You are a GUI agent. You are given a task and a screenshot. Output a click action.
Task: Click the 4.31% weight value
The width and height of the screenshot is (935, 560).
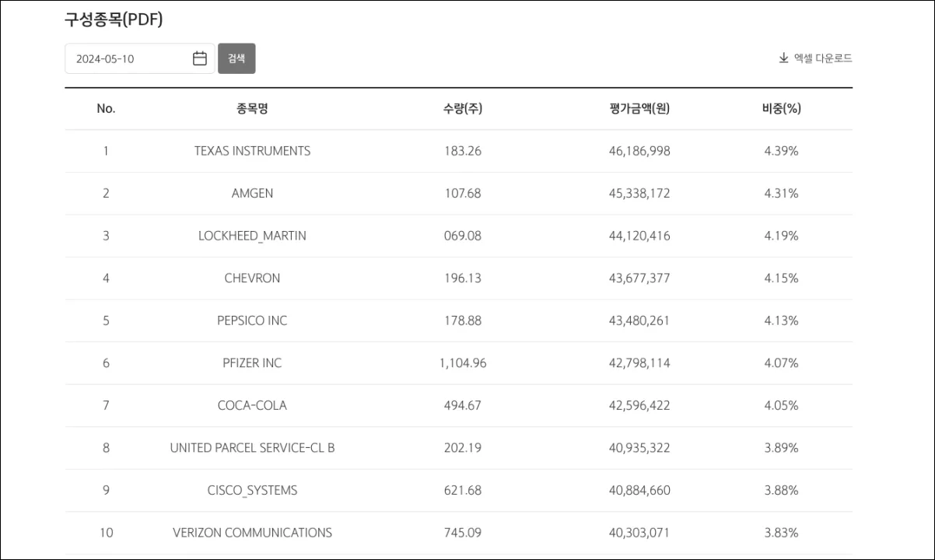[781, 194]
